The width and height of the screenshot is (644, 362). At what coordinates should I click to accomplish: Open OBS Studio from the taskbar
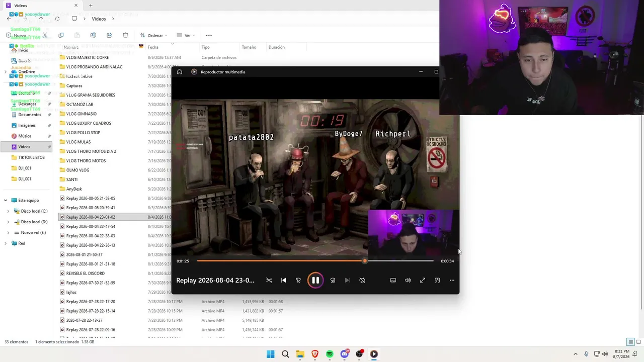359,354
